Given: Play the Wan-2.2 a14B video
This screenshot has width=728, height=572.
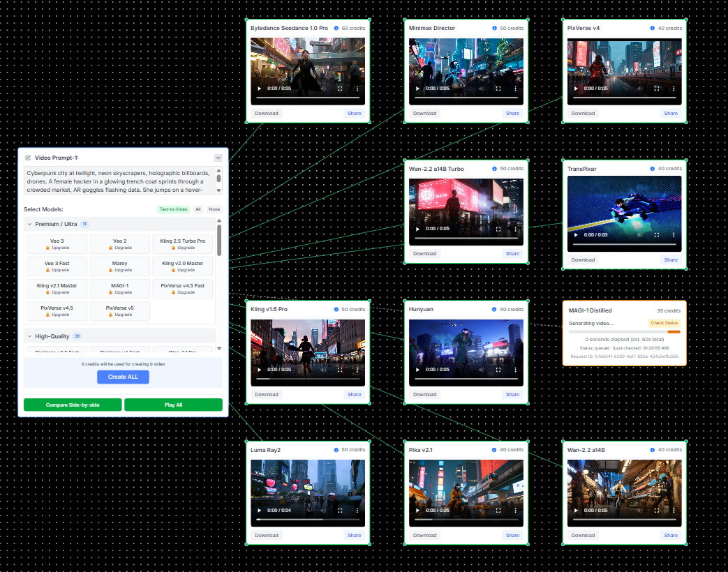Looking at the screenshot, I should (x=576, y=511).
